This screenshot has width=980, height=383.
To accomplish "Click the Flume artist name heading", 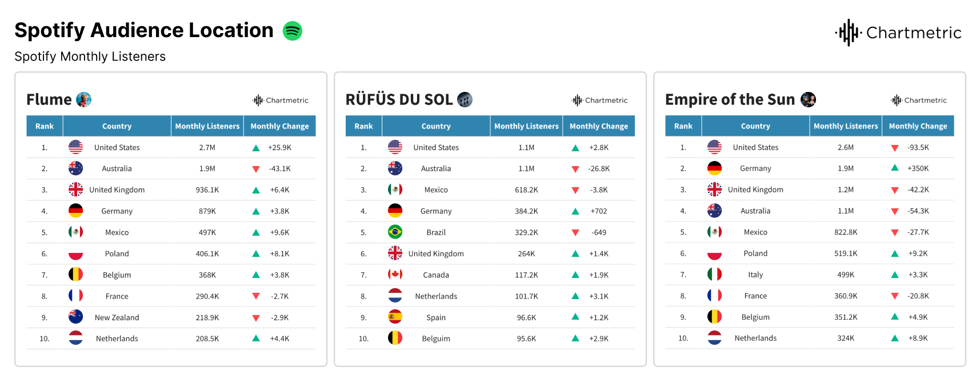I will [49, 100].
